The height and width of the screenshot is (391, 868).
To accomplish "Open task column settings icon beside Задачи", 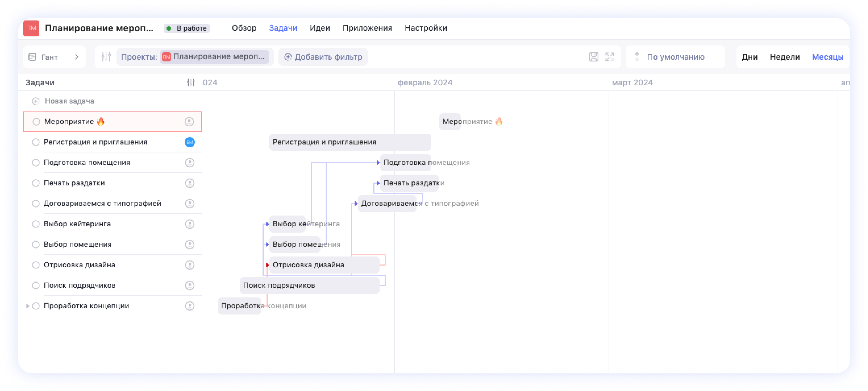I will point(191,82).
